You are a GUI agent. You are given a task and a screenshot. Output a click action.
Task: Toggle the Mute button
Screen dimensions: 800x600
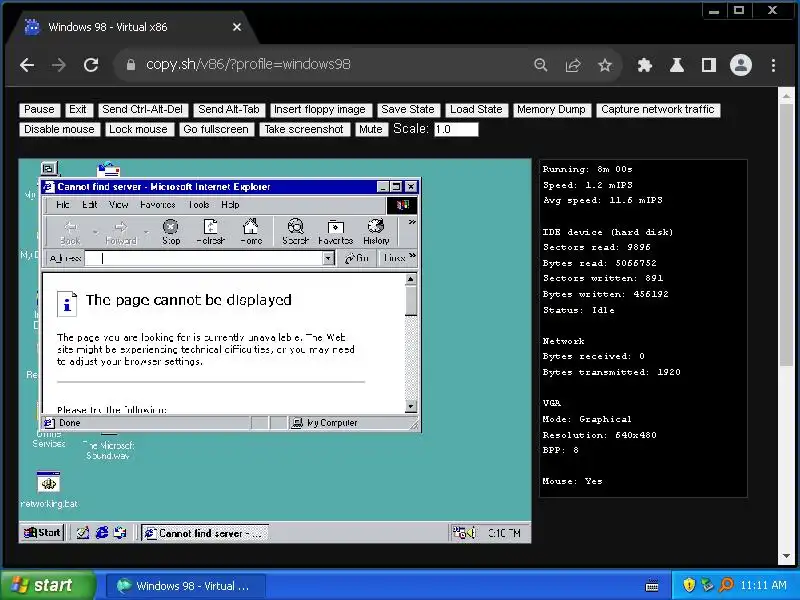[371, 130]
